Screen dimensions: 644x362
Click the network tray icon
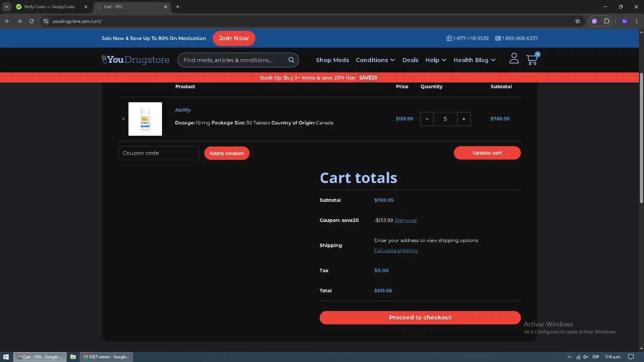pos(578,357)
